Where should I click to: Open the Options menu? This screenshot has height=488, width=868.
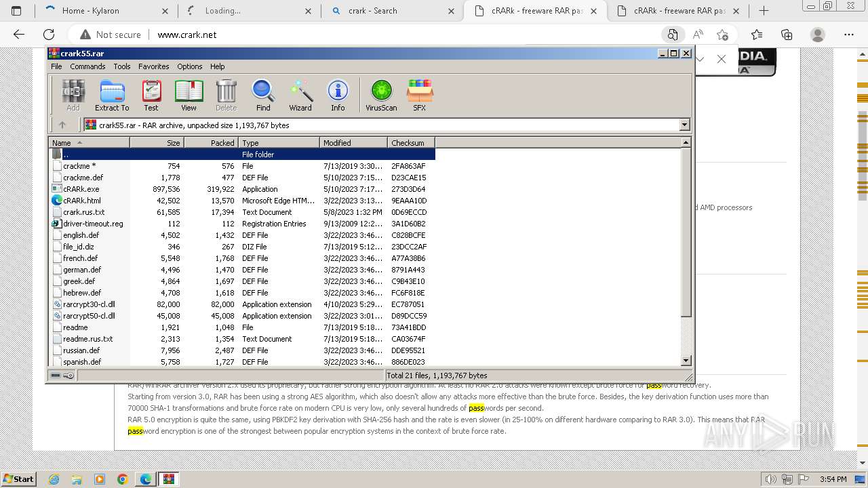tap(190, 66)
